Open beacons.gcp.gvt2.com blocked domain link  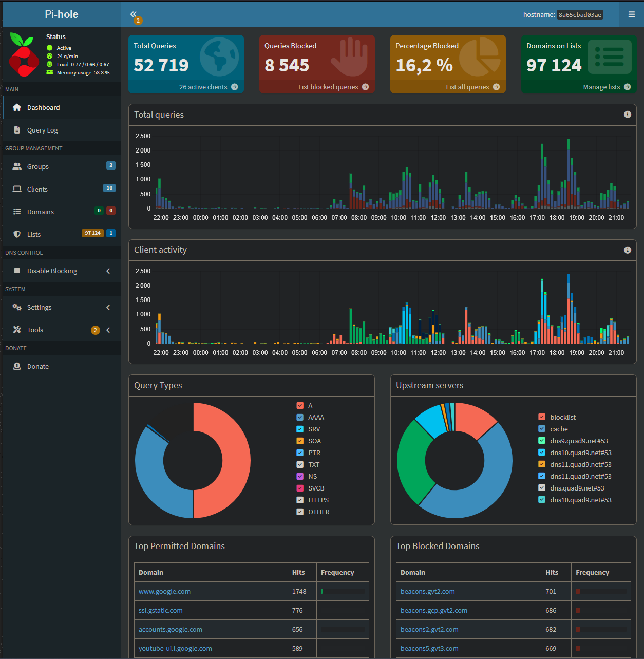point(434,610)
